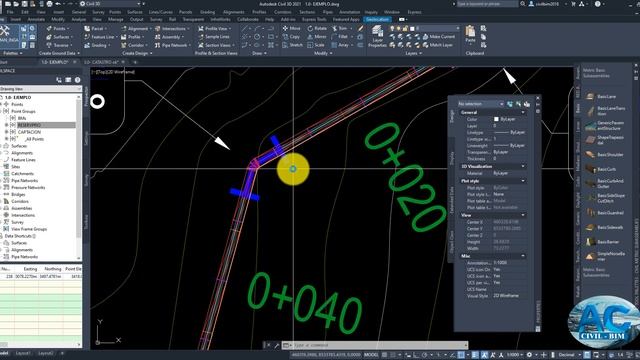The image size is (640, 360).
Task: Toggle ortho mode in status bar
Action: (416, 355)
